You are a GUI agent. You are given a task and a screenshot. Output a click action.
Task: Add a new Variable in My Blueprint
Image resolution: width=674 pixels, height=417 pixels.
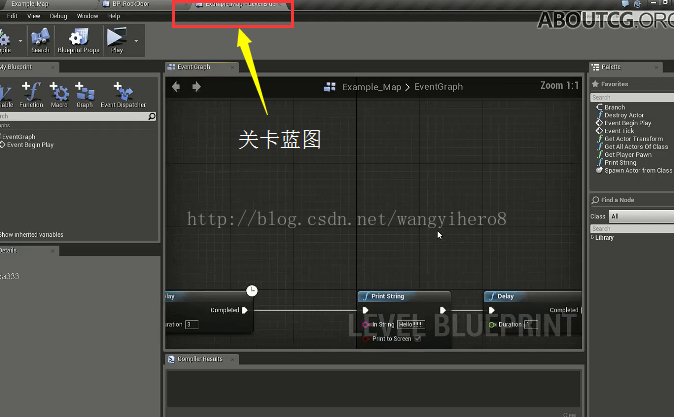6,95
